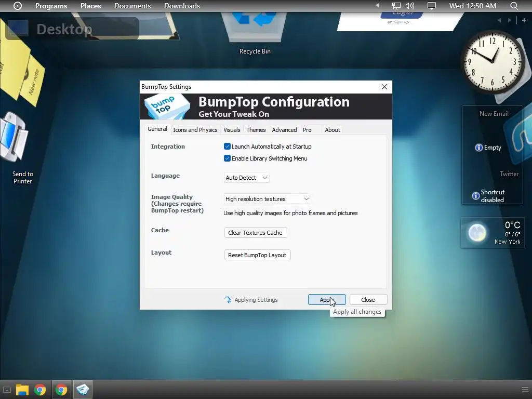532x399 pixels.
Task: Click the BumpTop taskbar icon
Action: (x=83, y=390)
